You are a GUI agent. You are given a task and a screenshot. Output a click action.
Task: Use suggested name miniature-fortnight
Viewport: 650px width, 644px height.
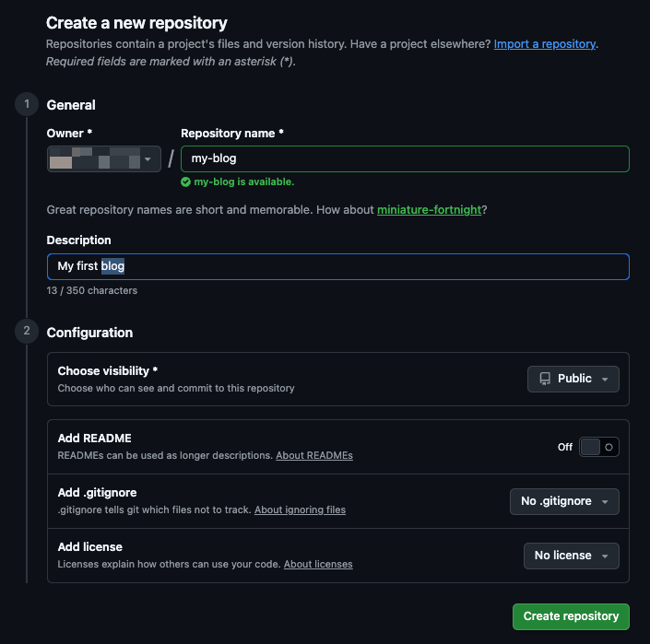429,210
